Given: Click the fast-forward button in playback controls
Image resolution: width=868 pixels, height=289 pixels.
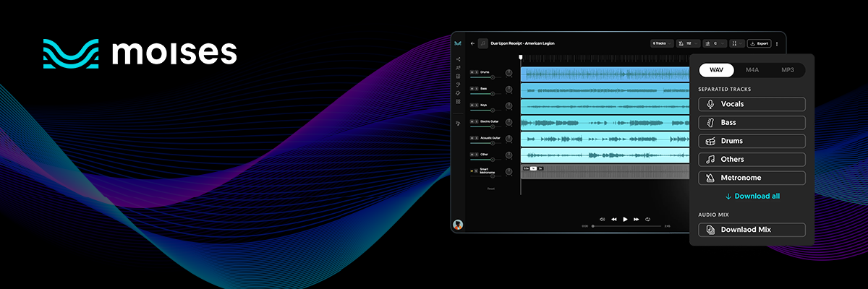Looking at the screenshot, I should pos(637,219).
